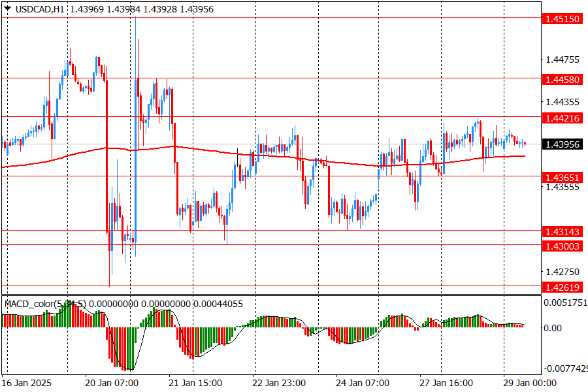
Task: Click the 1.43143 support level label
Action: point(562,231)
